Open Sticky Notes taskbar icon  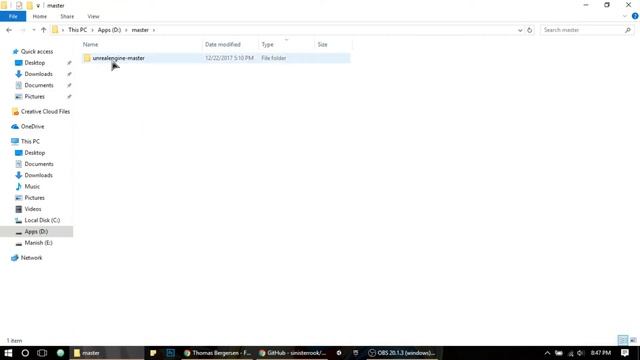pyautogui.click(x=153, y=353)
